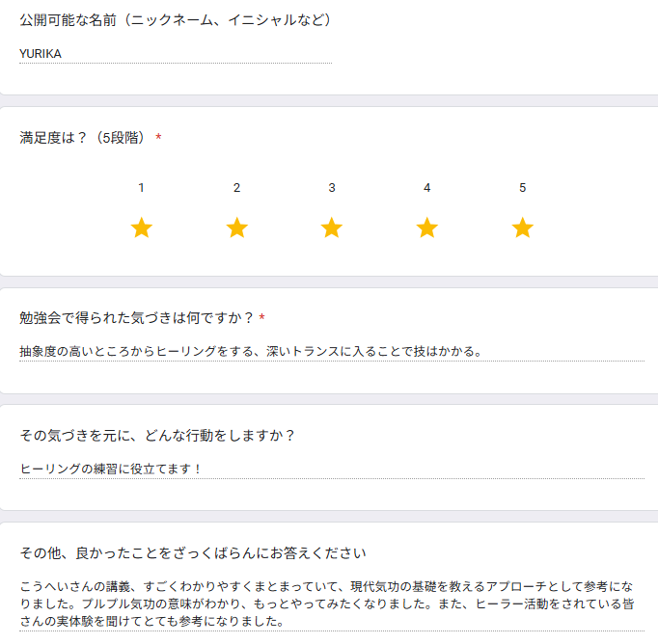The width and height of the screenshot is (658, 644).
Task: Click the first rating star
Action: 142,228
